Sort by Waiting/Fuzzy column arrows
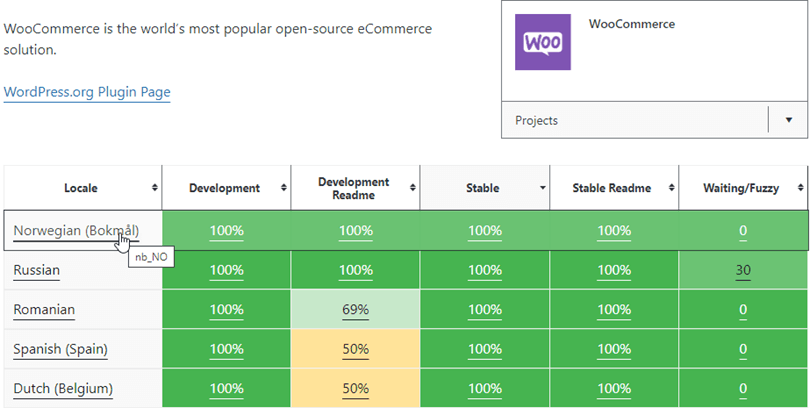Viewport: 810px width, 408px height. 801,188
